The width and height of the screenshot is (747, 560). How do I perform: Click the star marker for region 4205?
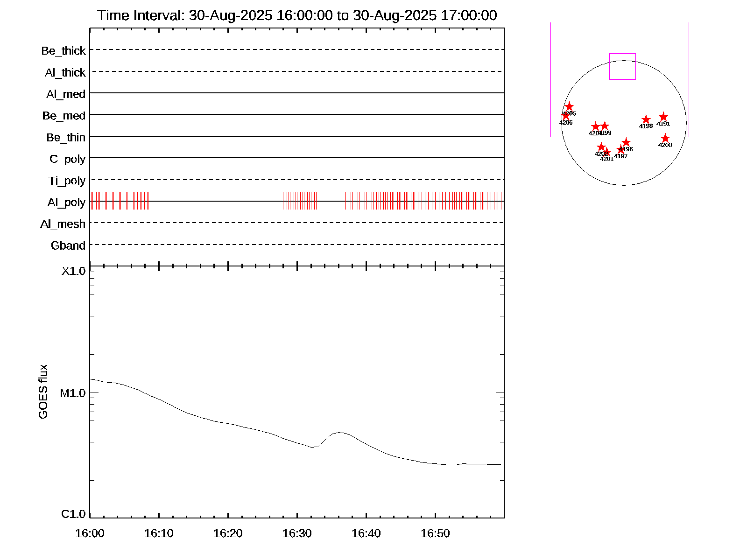click(x=569, y=107)
